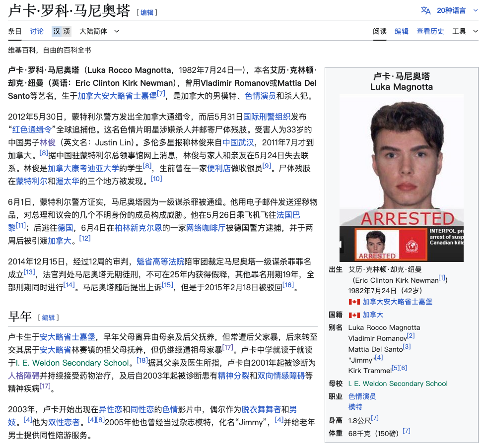The height and width of the screenshot is (448, 484).
Task: Click the Canadian flag beside 国籍
Action: coord(354,315)
